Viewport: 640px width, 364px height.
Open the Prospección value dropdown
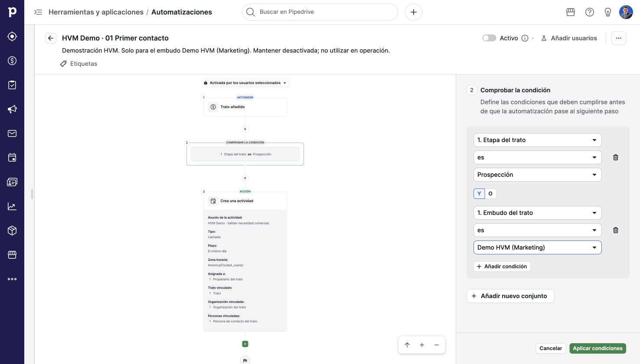(x=538, y=175)
